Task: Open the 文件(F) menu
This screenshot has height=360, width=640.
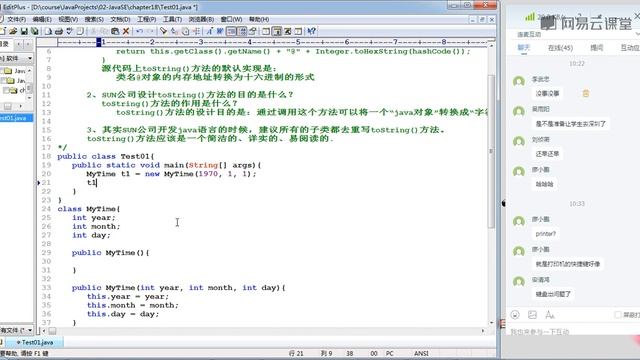Action: coord(15,19)
